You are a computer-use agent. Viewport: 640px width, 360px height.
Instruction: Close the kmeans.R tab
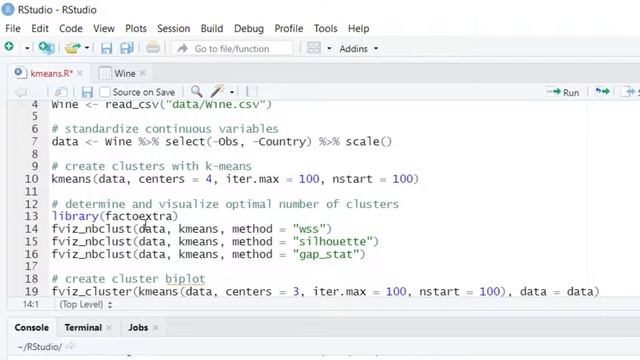(80, 73)
